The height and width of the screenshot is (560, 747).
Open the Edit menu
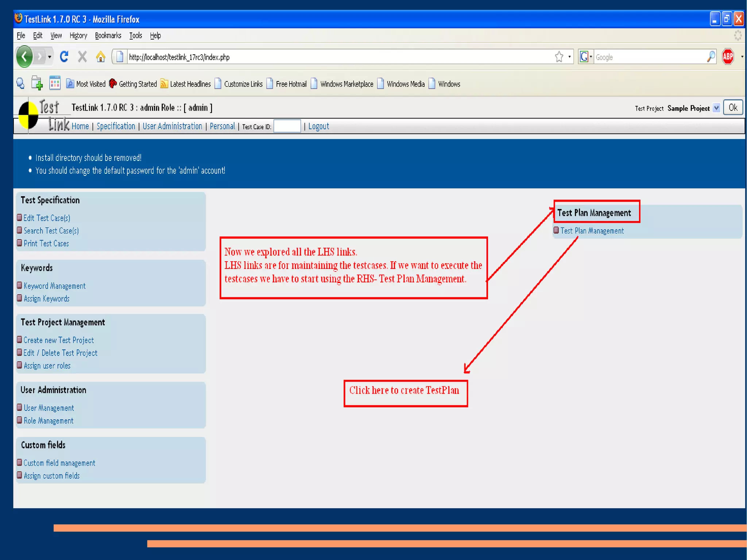(x=38, y=36)
